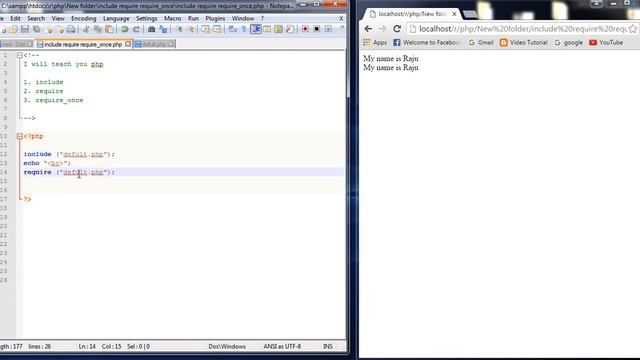The height and width of the screenshot is (360, 640).
Task: Open the Welcome to Facebook bookmark
Action: pos(426,42)
